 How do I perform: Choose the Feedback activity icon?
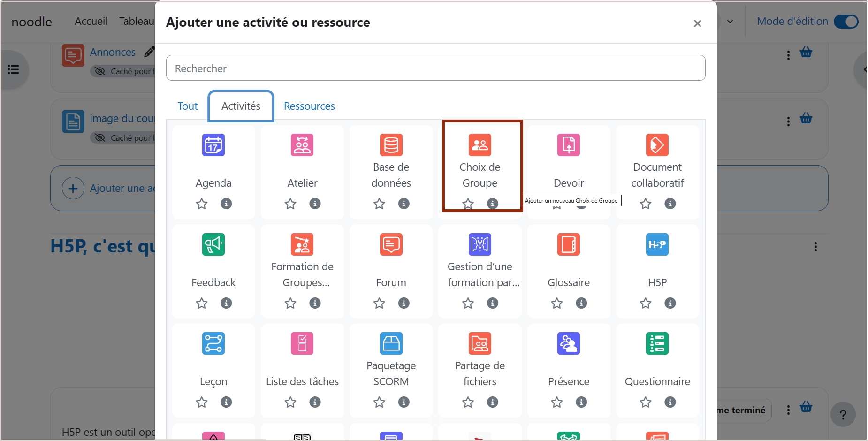213,244
